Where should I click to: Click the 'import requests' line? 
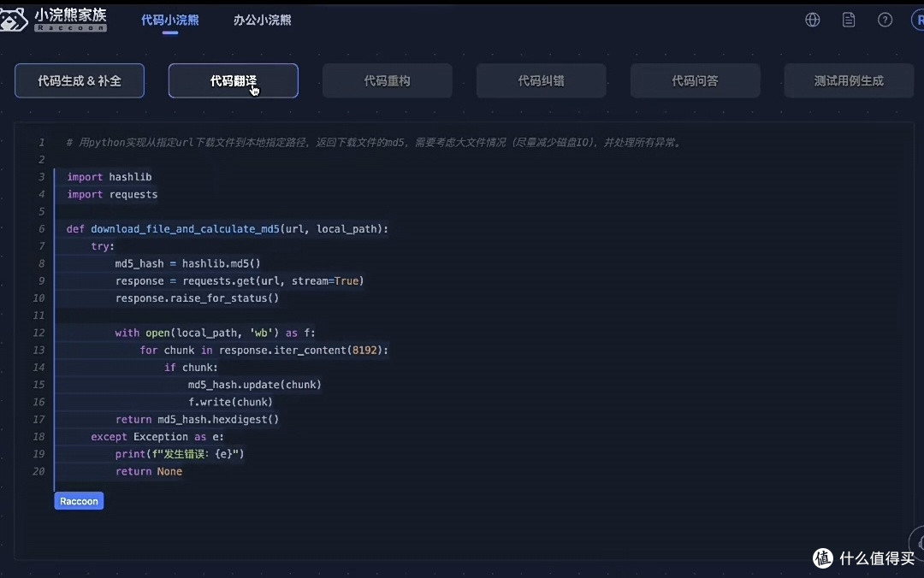coord(112,194)
